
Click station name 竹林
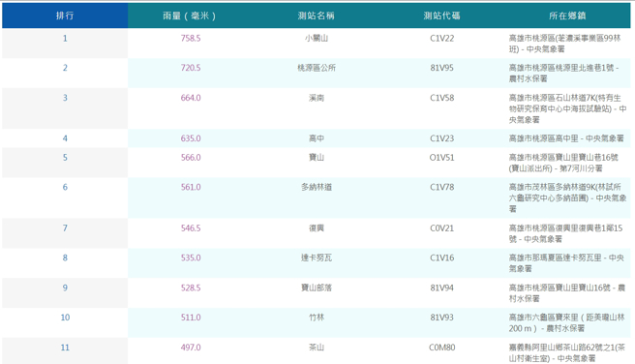pos(317,317)
